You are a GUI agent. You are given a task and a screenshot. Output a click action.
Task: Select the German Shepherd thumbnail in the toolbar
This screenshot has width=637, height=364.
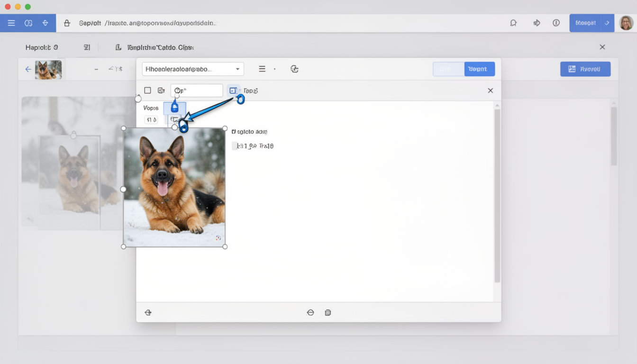[x=48, y=70]
